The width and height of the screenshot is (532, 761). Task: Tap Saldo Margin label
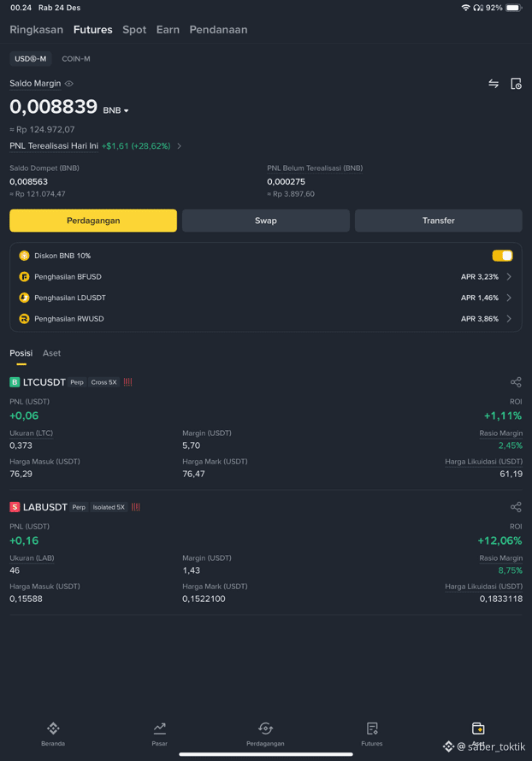point(35,84)
